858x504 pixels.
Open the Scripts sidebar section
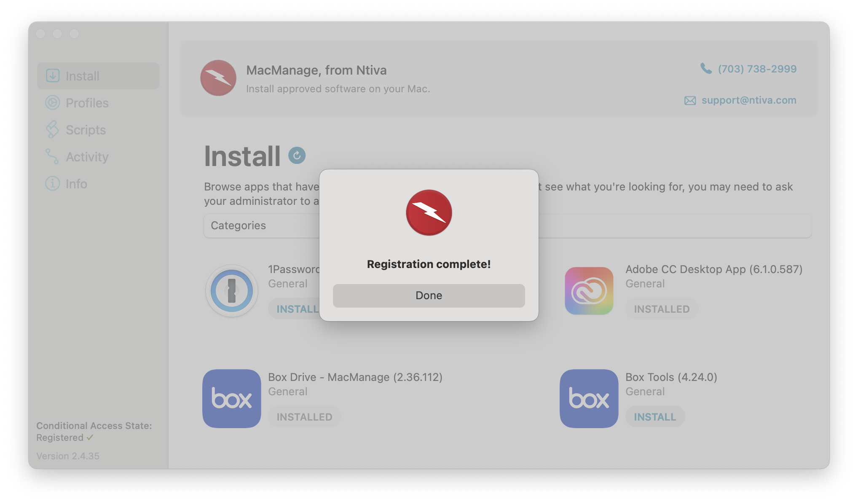click(x=98, y=130)
